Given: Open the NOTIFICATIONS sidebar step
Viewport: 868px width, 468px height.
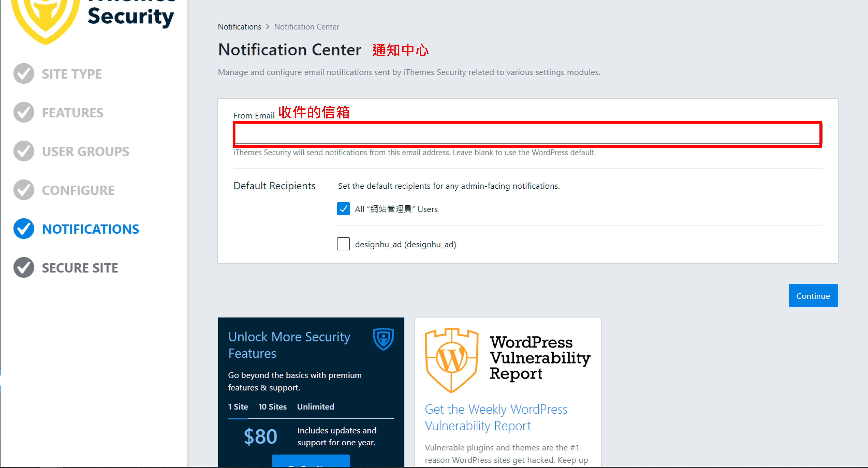Looking at the screenshot, I should pyautogui.click(x=90, y=229).
